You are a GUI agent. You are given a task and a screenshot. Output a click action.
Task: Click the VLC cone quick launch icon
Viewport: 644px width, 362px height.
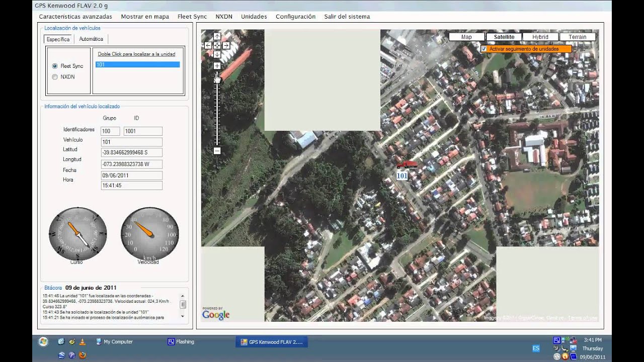pos(82,342)
